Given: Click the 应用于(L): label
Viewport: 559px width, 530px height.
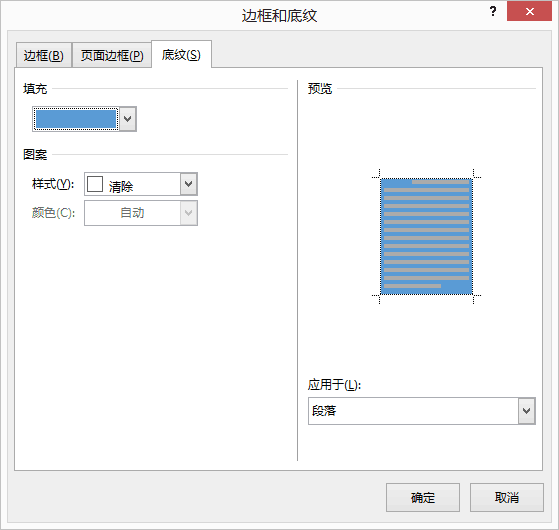Looking at the screenshot, I should 334,385.
